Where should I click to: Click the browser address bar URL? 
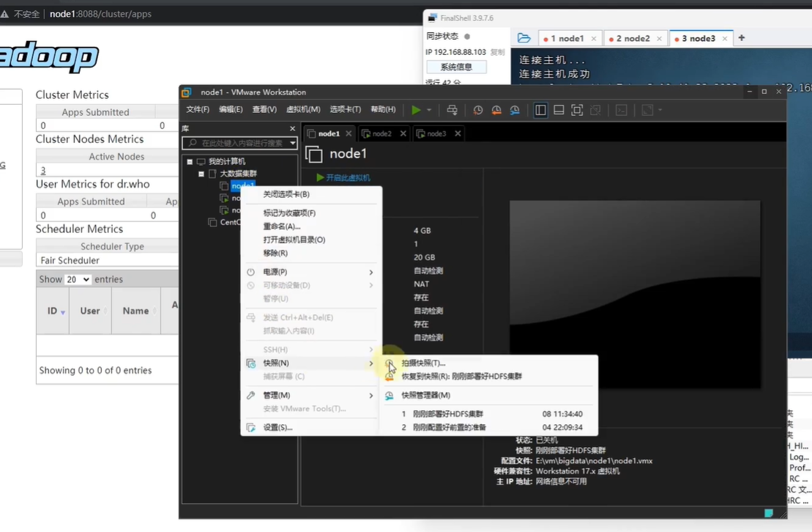point(100,14)
